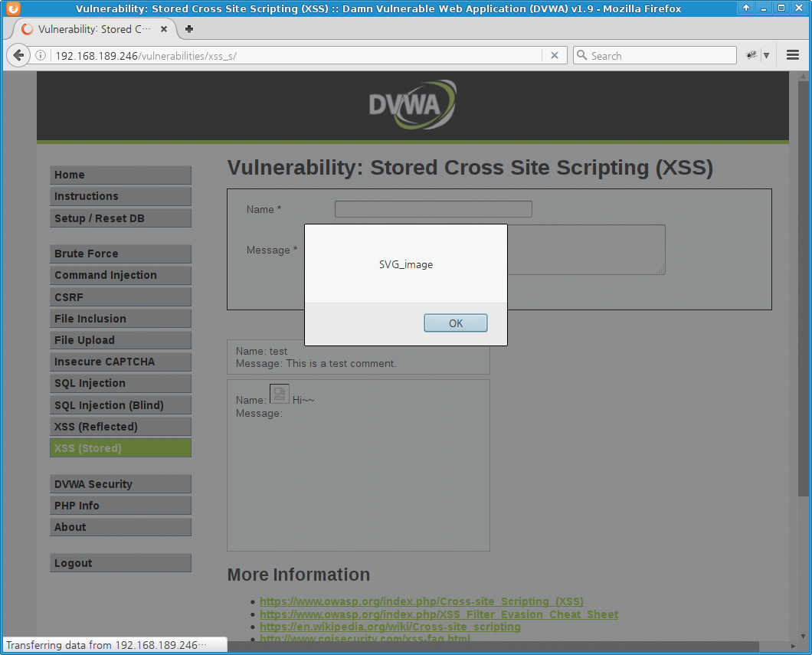Click the Logout item

(x=121, y=563)
